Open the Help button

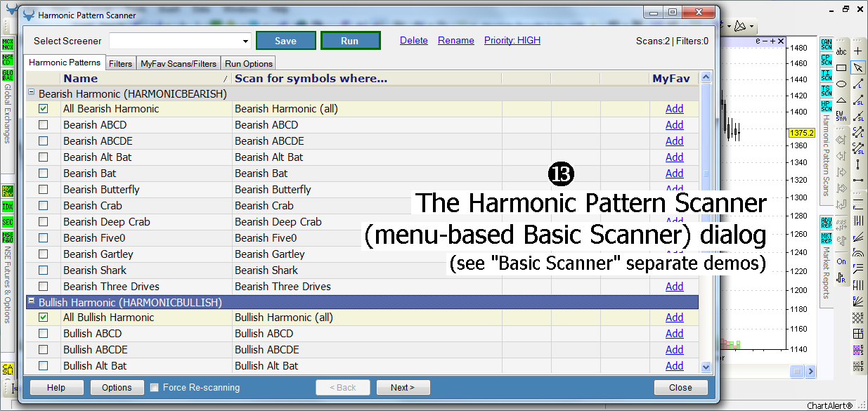(x=56, y=387)
